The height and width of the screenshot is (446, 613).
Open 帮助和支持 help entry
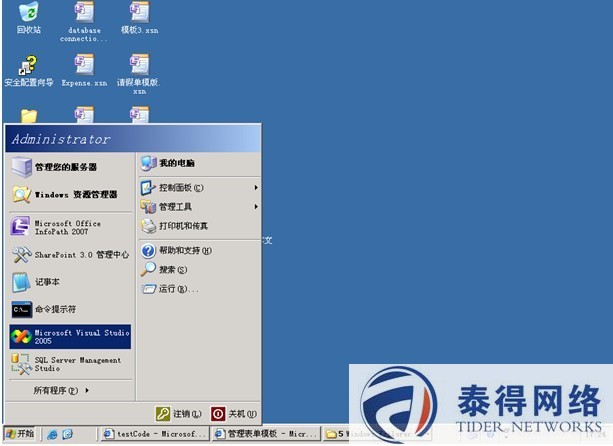199,251
